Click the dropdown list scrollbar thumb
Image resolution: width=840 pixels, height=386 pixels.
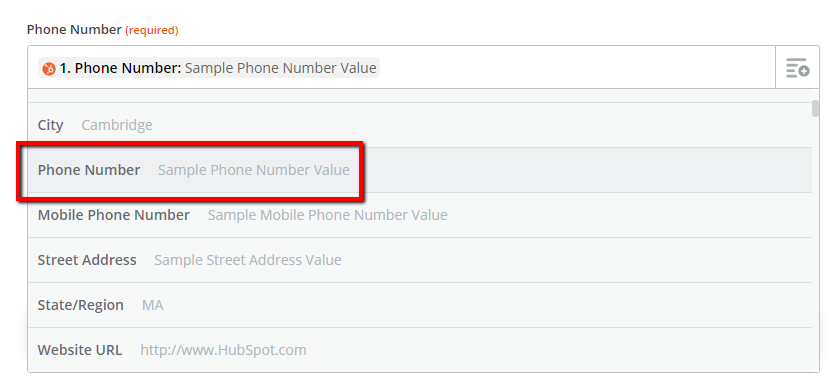pyautogui.click(x=815, y=108)
